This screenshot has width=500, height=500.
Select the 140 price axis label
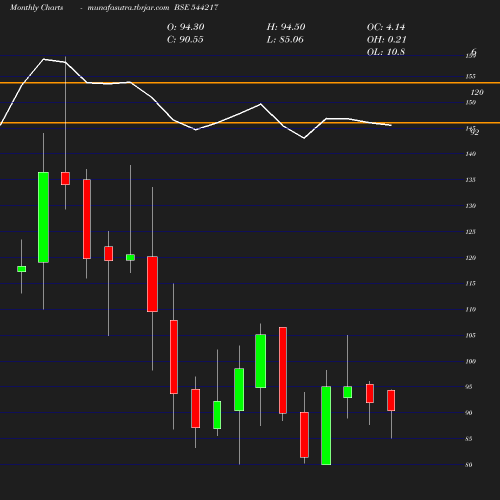coord(470,154)
